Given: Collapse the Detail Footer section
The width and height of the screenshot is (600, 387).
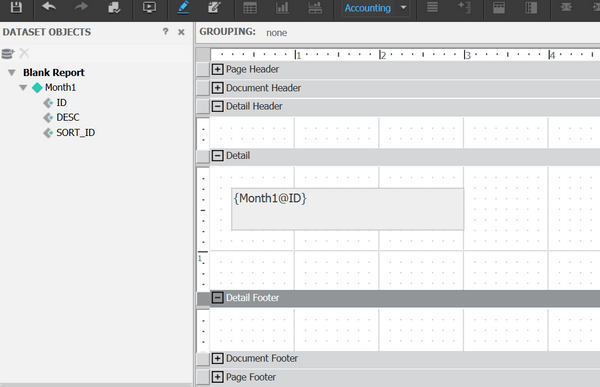Looking at the screenshot, I should point(217,297).
